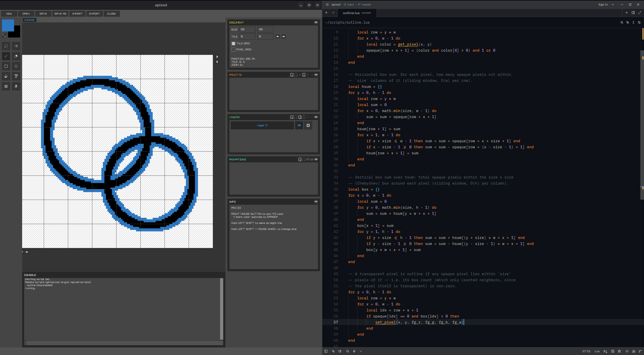The height and width of the screenshot is (355, 644).
Task: Select the running figure animation tool
Action: [x=16, y=86]
